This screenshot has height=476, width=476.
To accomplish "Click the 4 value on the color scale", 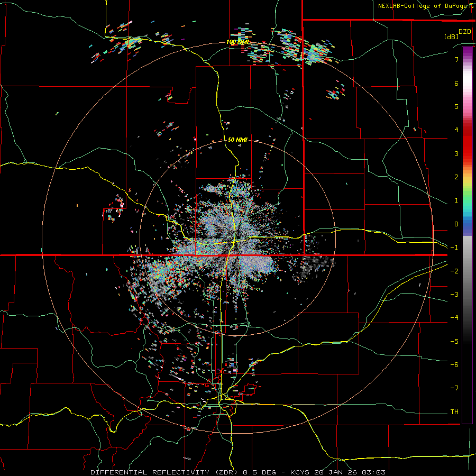I will 456,130.
